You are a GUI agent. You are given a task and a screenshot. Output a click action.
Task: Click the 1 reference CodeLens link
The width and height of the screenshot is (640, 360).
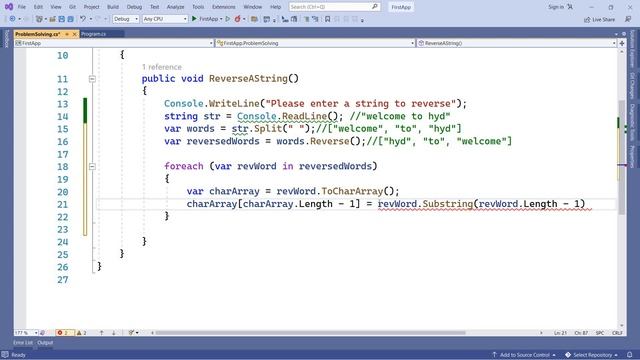tap(162, 67)
